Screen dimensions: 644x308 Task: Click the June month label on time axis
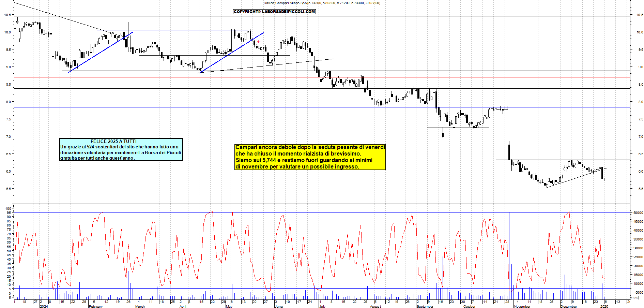click(279, 306)
